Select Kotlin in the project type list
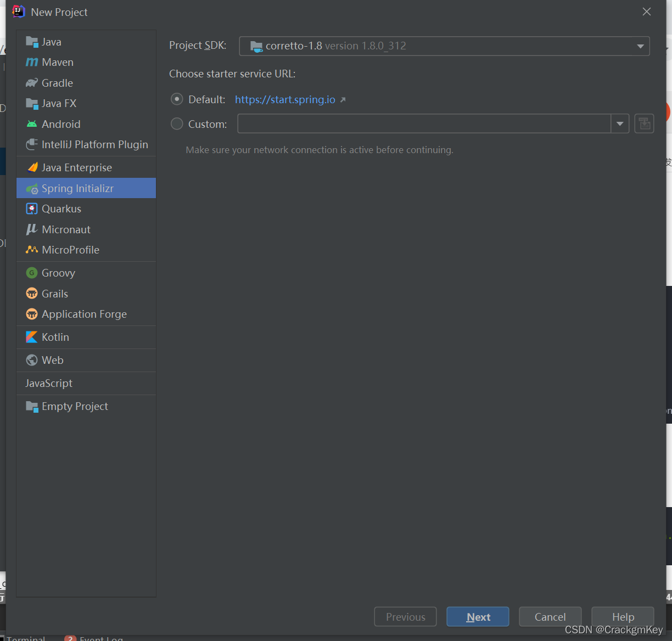Viewport: 672px width, 641px height. click(x=86, y=337)
